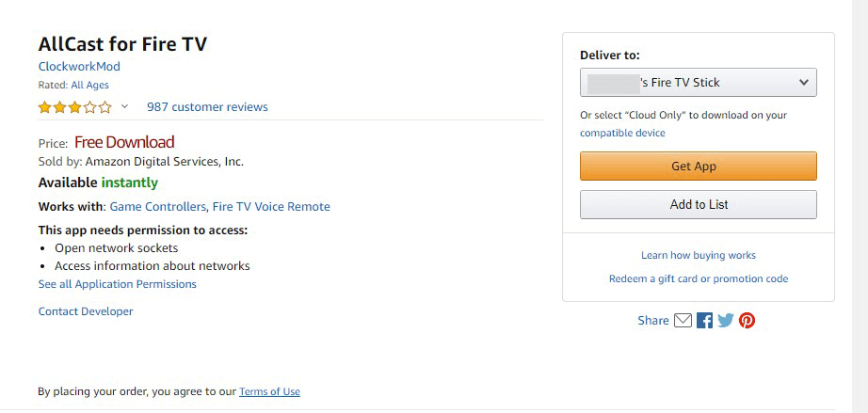Redeem a gift card or promotion code

[x=699, y=278]
